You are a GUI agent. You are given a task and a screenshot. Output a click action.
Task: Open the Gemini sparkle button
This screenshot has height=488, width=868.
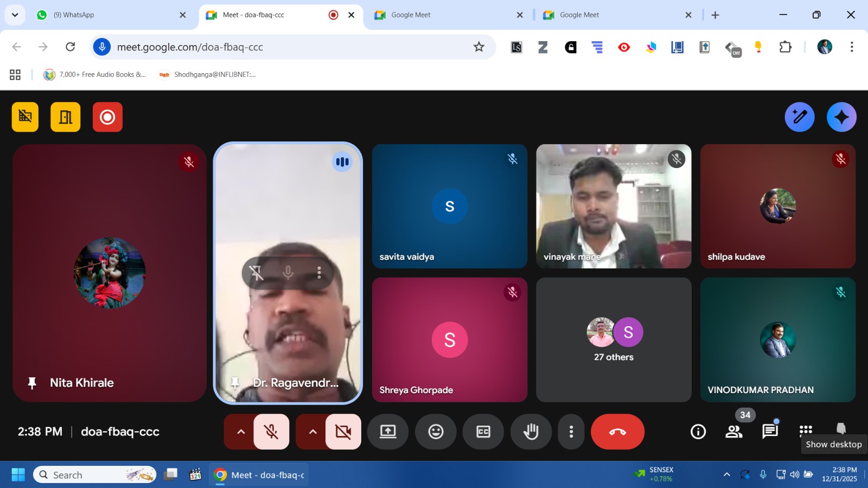coord(841,117)
